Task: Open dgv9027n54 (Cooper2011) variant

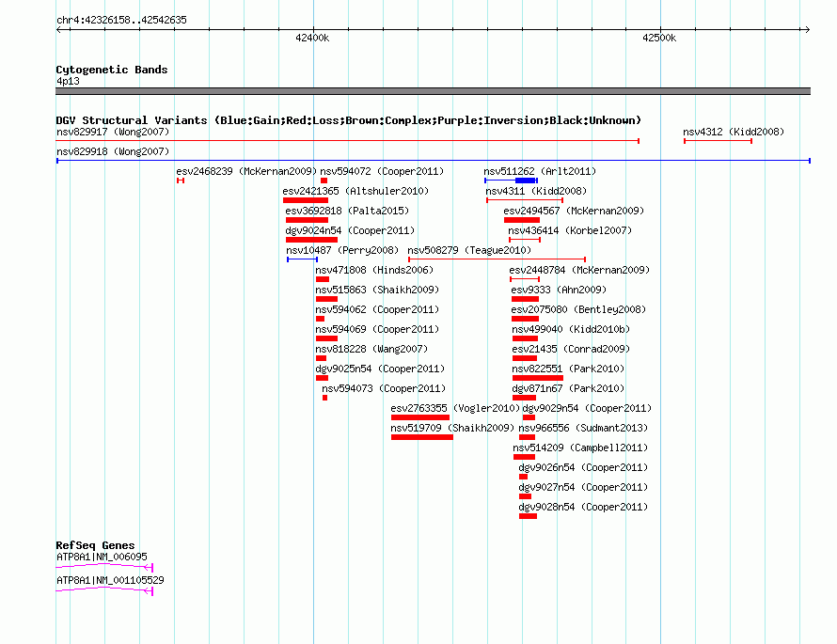Action: tap(583, 487)
